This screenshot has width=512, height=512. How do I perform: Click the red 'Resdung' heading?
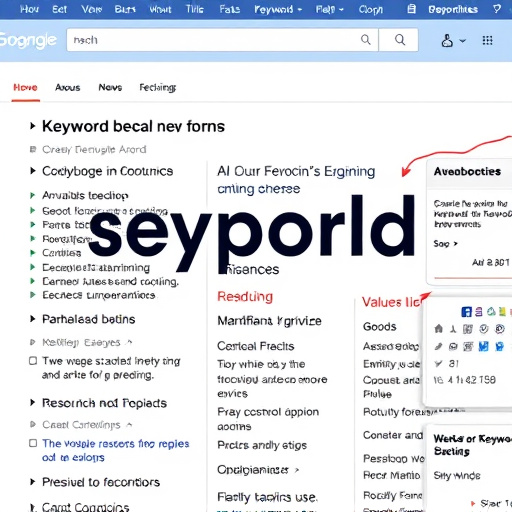tap(245, 296)
